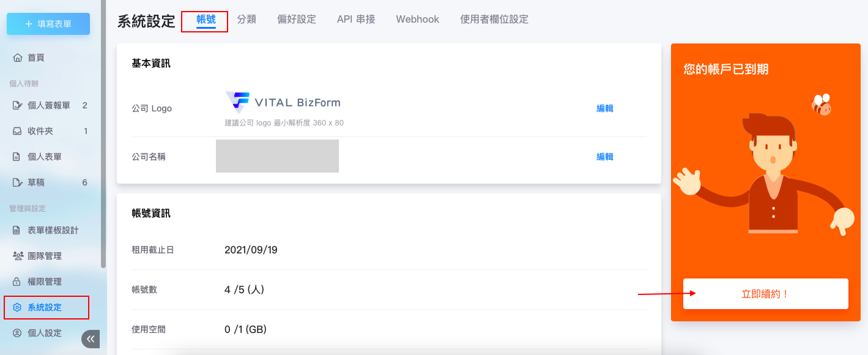Viewport: 868px width, 355px height.
Task: Click the 個人表單 document icon
Action: (18, 157)
